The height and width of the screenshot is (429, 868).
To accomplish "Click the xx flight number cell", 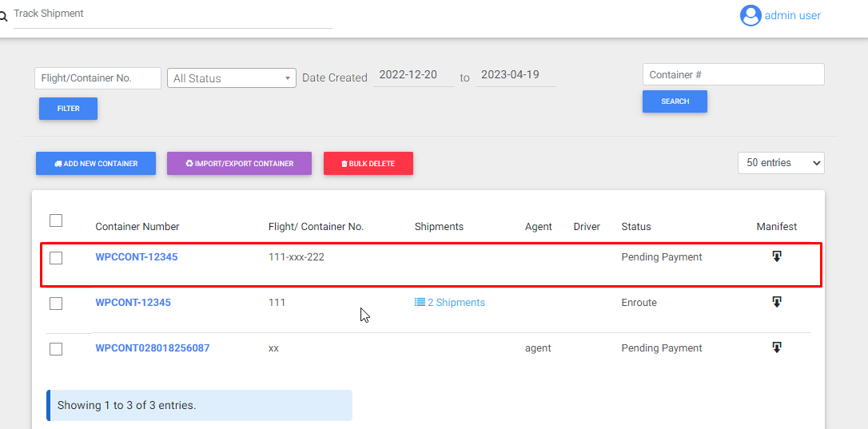I will point(273,348).
